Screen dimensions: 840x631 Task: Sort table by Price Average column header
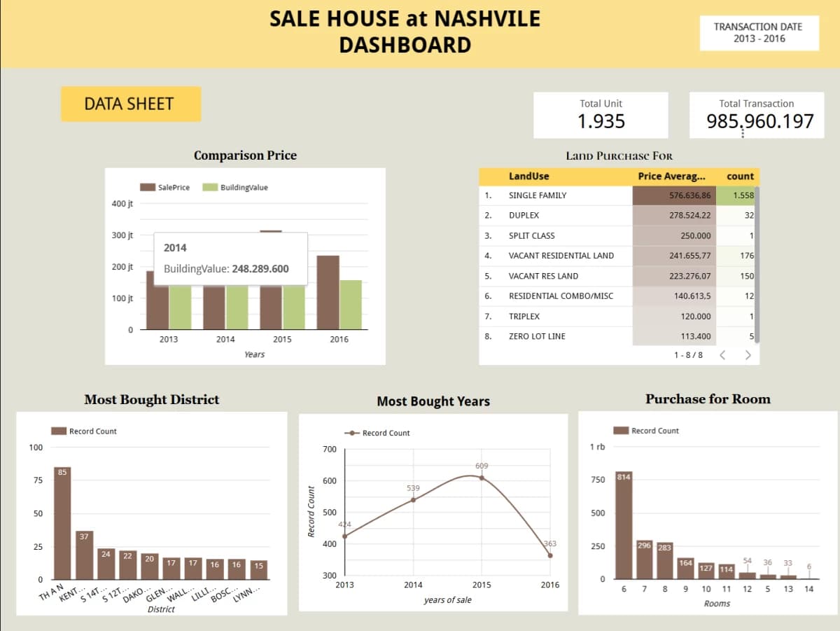pos(671,176)
